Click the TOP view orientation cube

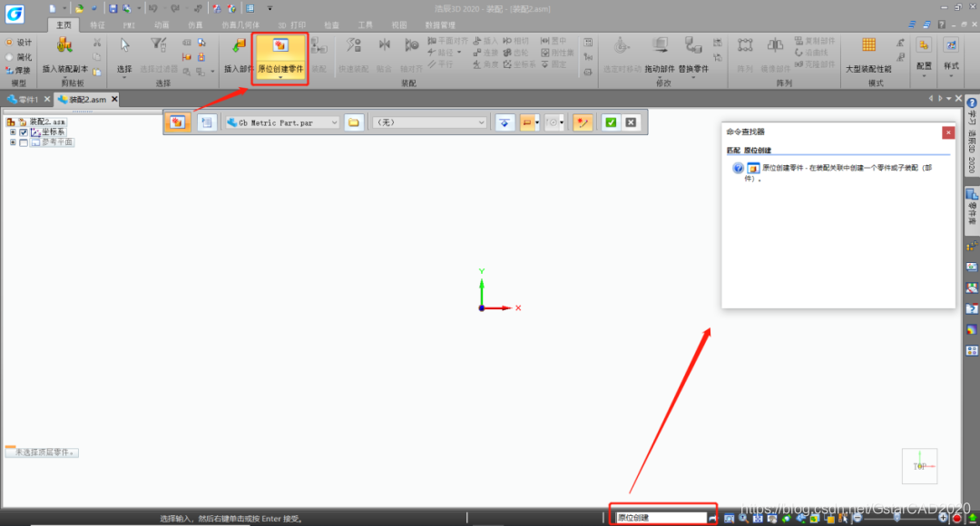(x=919, y=466)
